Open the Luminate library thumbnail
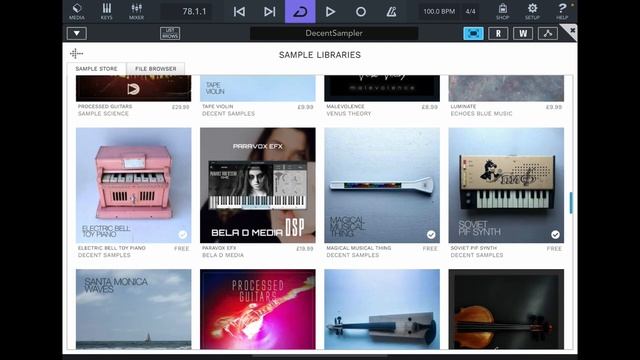 [x=506, y=88]
